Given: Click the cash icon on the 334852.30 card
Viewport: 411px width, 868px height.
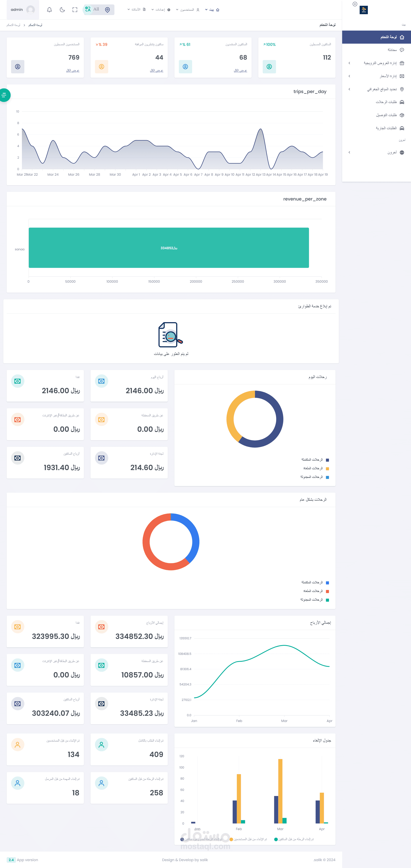Looking at the screenshot, I should [101, 627].
